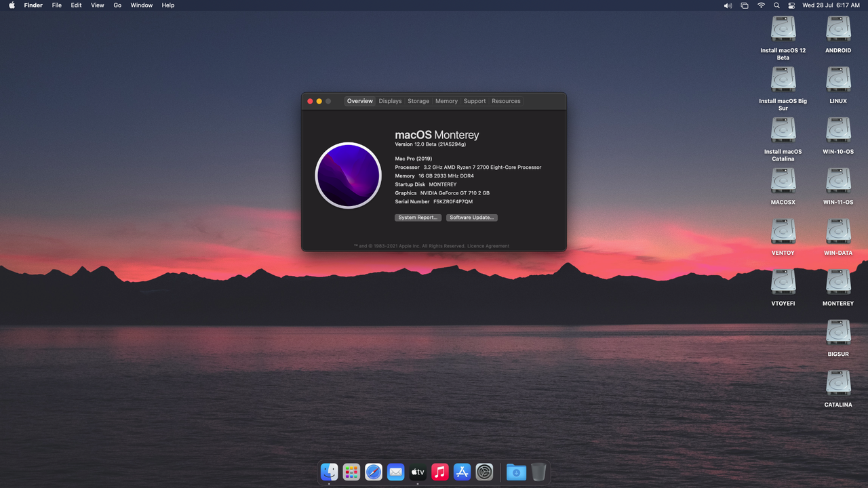Select the LINUX drive icon
Image resolution: width=868 pixels, height=488 pixels.
[x=838, y=79]
